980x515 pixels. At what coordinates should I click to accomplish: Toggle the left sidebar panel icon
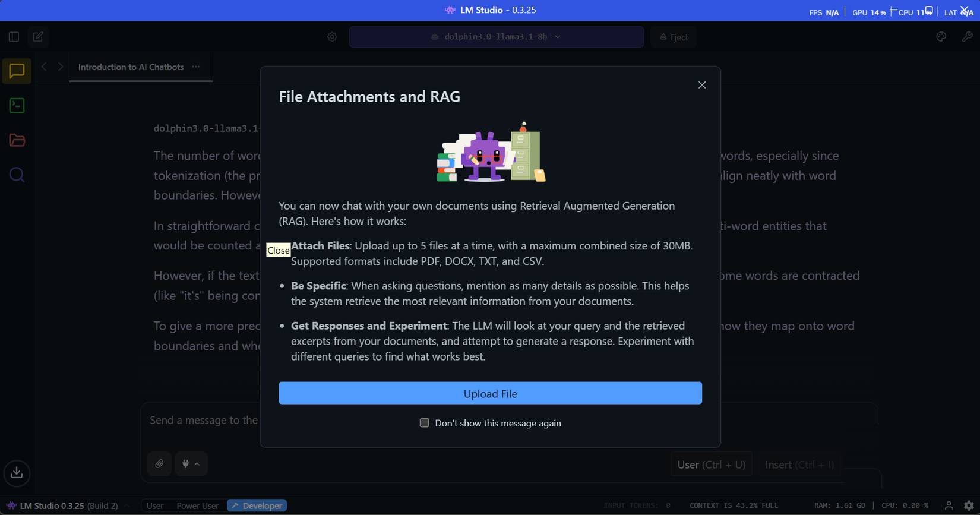(x=14, y=37)
